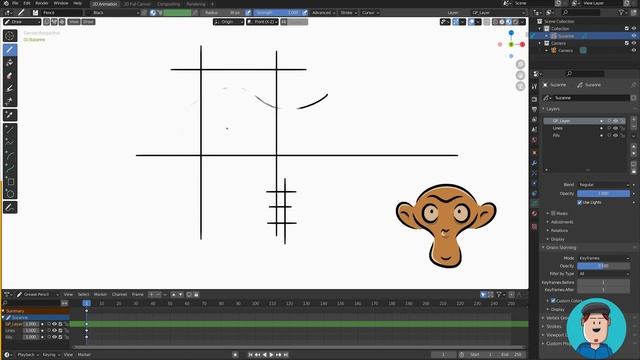Hide GP_Layer channel in dope sheet

[54, 324]
